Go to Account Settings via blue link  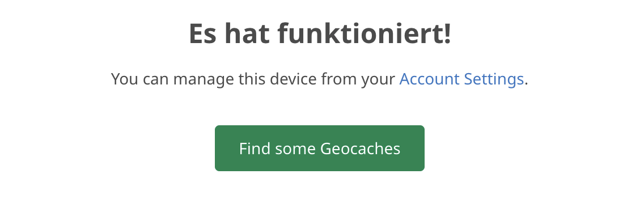pos(461,79)
